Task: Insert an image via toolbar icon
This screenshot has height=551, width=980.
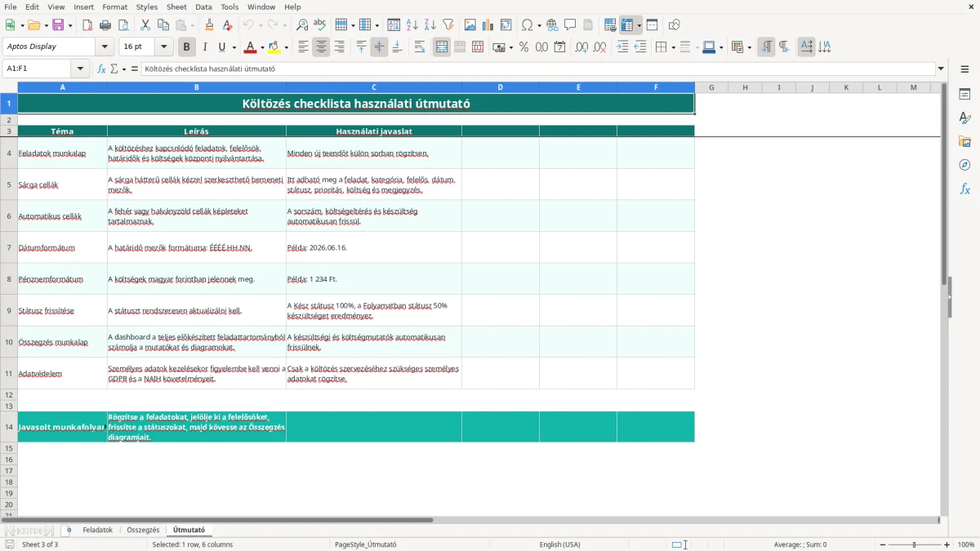Action: point(470,25)
